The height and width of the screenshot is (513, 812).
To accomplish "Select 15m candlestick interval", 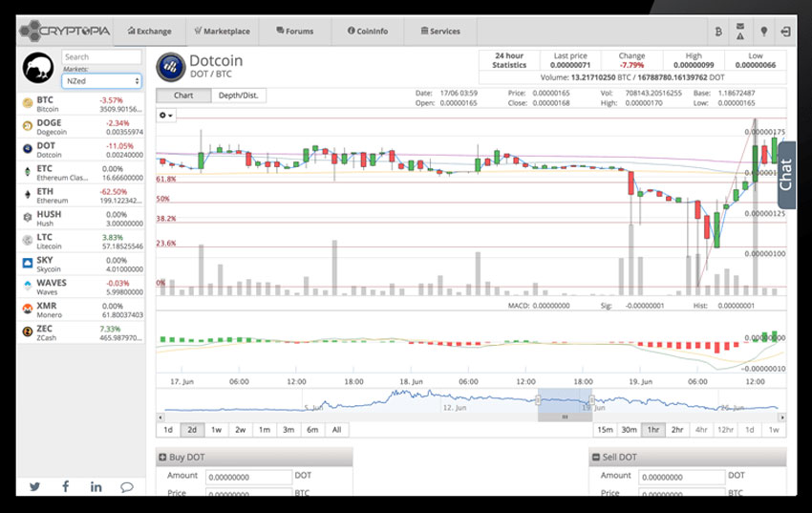I will [x=605, y=430].
